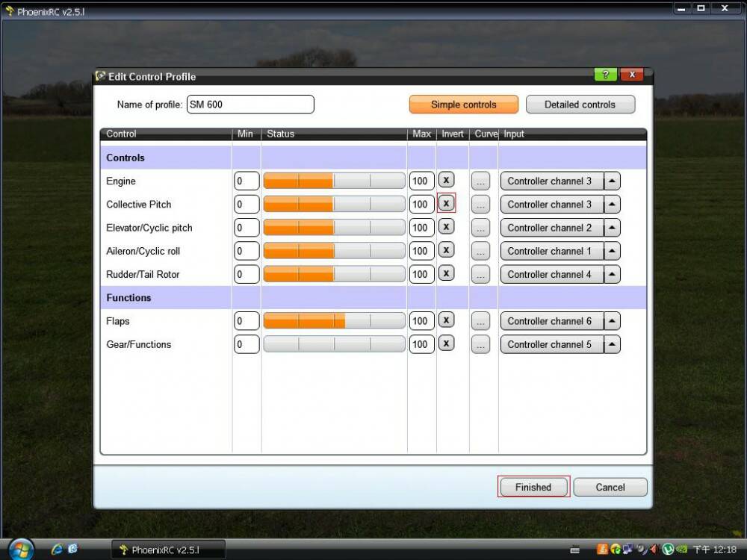The height and width of the screenshot is (560, 747).
Task: Click the Gear/Functions status bar
Action: (x=334, y=344)
